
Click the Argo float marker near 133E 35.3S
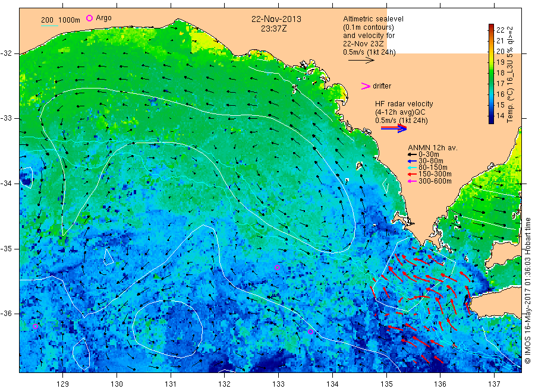pos(277,268)
